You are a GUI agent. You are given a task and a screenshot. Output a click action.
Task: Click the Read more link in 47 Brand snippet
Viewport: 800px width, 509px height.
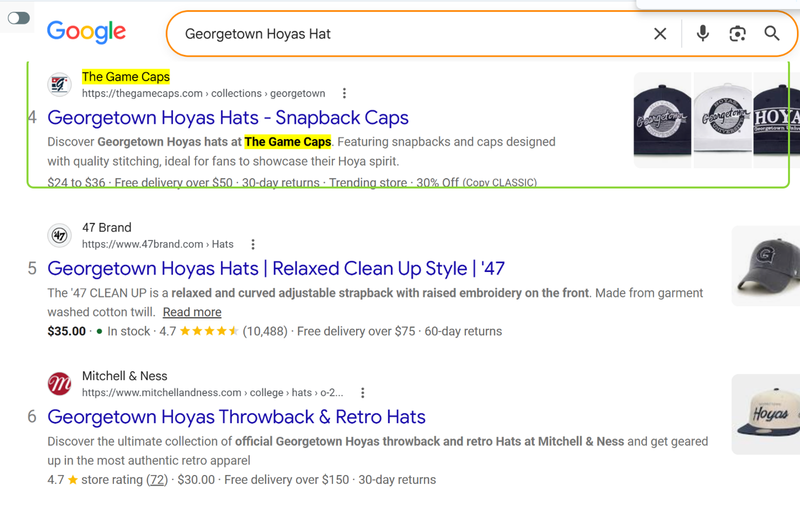(x=192, y=312)
